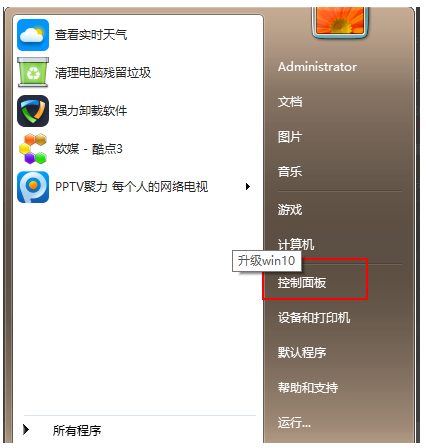Launch the PPTV blue icon
The width and height of the screenshot is (426, 448).
[x=33, y=187]
